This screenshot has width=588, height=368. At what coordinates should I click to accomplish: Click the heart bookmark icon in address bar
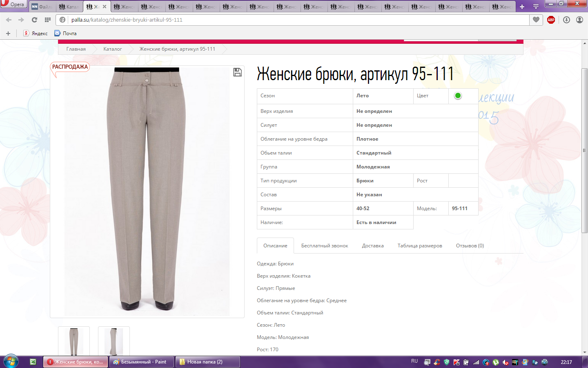536,20
